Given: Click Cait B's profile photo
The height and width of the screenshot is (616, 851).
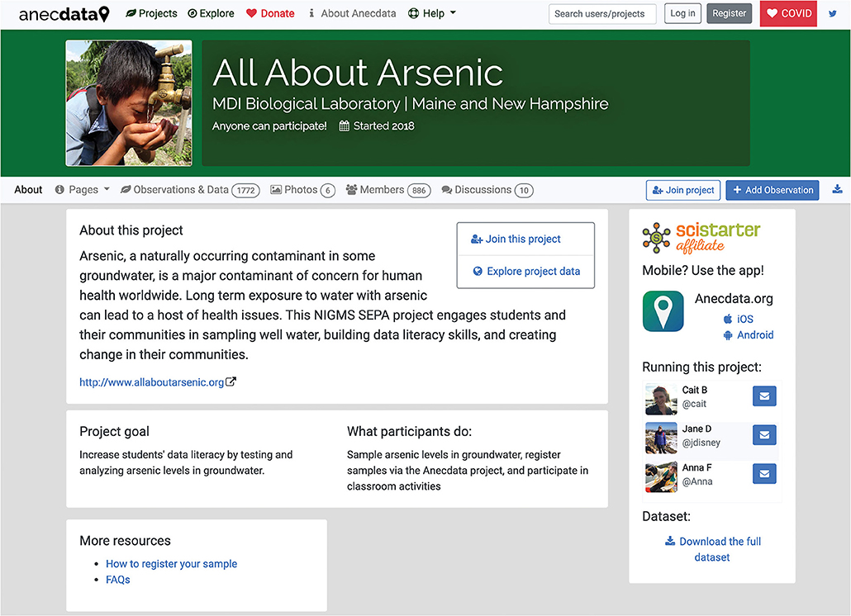Looking at the screenshot, I should click(x=661, y=399).
